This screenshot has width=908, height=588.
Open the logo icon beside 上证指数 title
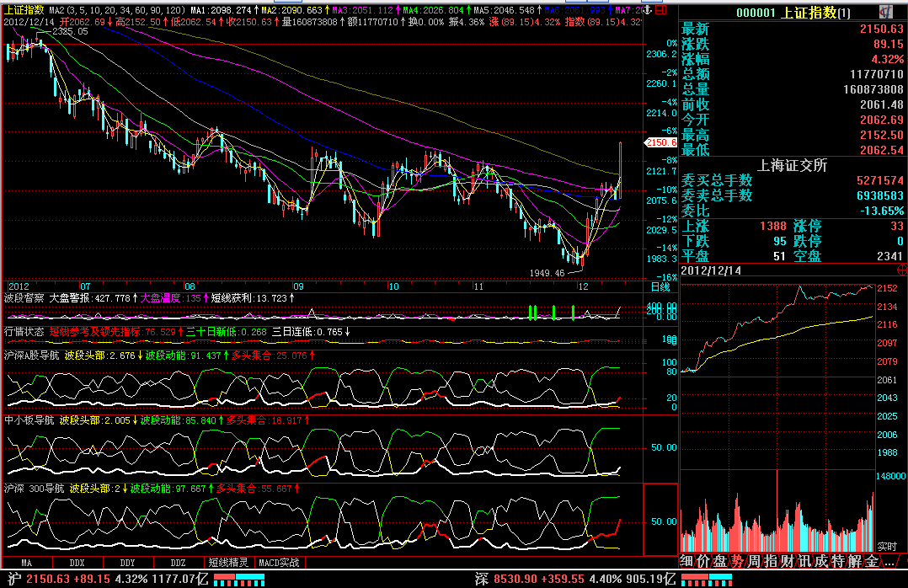[884, 12]
